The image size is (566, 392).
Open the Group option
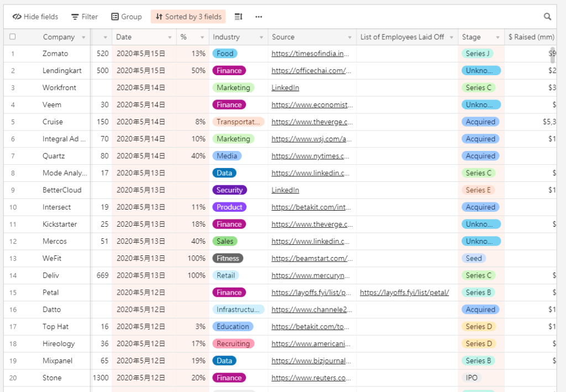[x=127, y=17]
